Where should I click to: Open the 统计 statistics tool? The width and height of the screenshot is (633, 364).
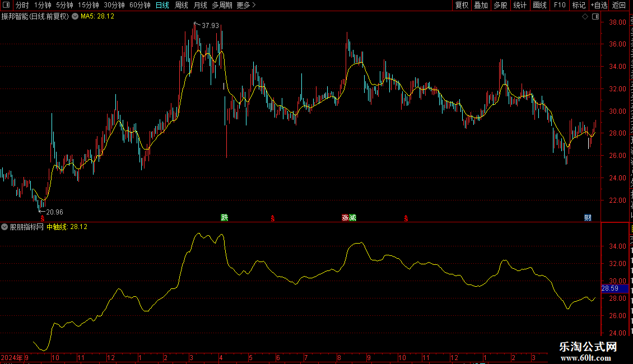520,5
